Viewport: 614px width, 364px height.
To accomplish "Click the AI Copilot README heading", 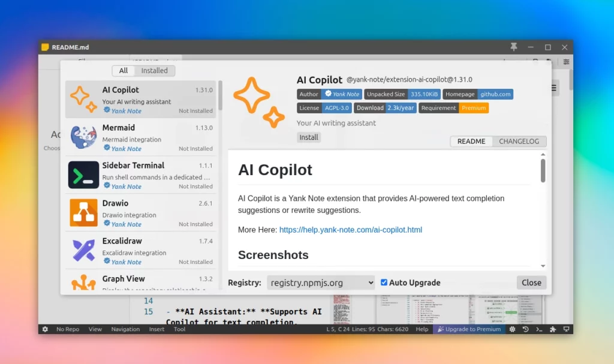I will click(x=275, y=170).
